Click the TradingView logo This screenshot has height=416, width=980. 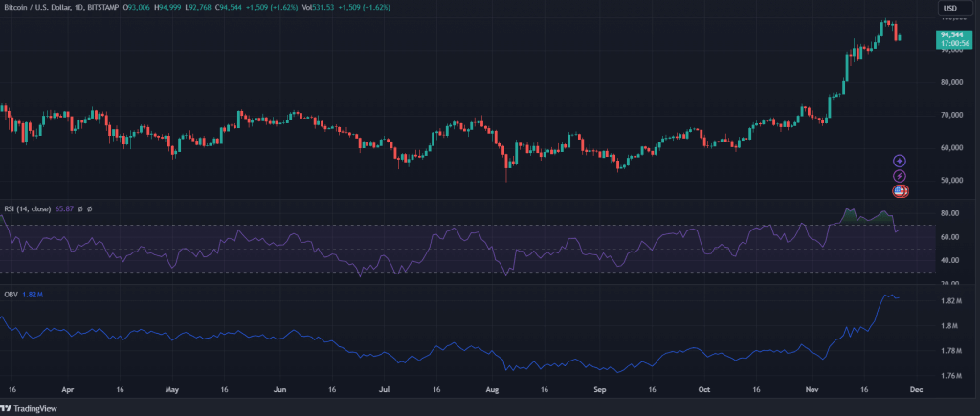pyautogui.click(x=30, y=409)
